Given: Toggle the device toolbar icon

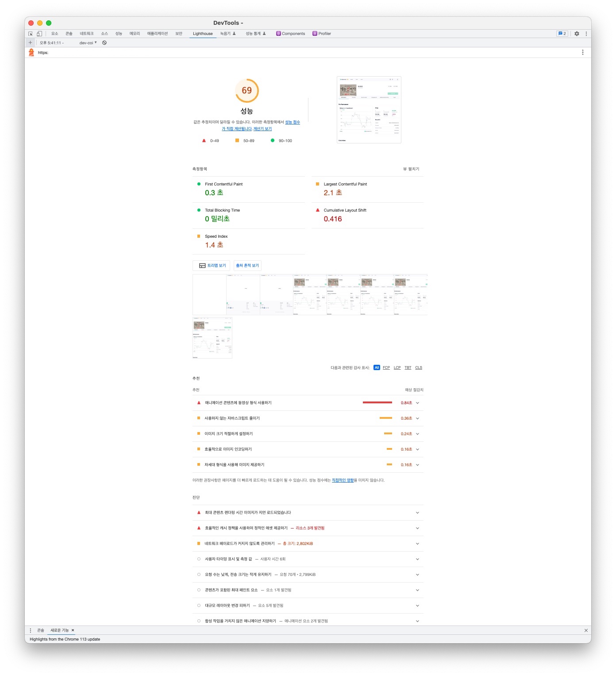Looking at the screenshot, I should (39, 34).
